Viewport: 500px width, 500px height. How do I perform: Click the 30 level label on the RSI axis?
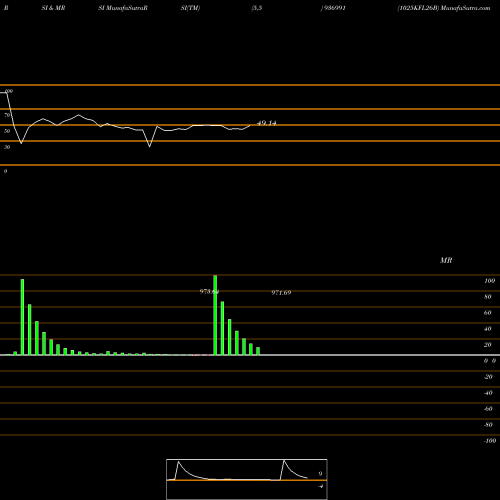7,147
